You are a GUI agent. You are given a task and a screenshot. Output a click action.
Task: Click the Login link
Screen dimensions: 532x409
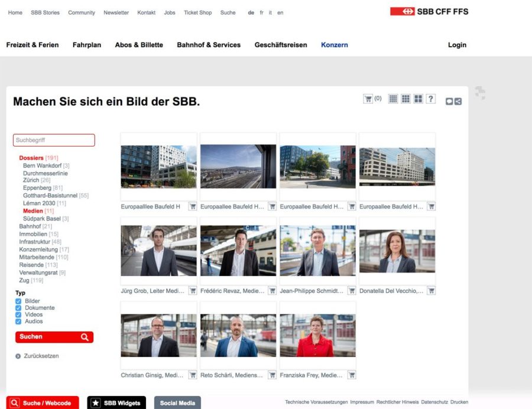(457, 45)
